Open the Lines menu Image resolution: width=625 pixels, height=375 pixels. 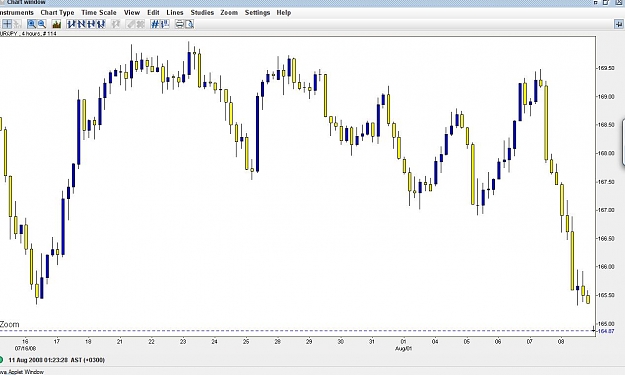tap(175, 13)
